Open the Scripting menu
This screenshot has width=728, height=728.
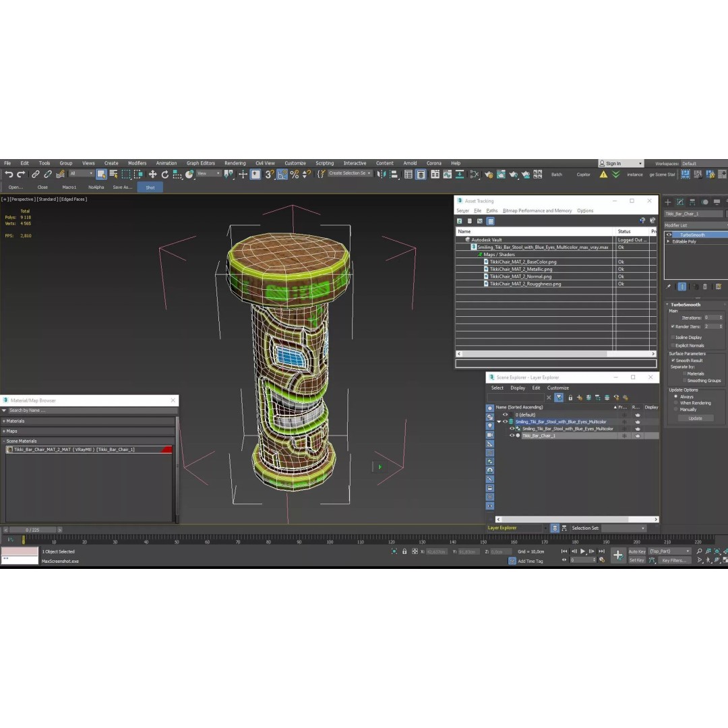tap(324, 163)
